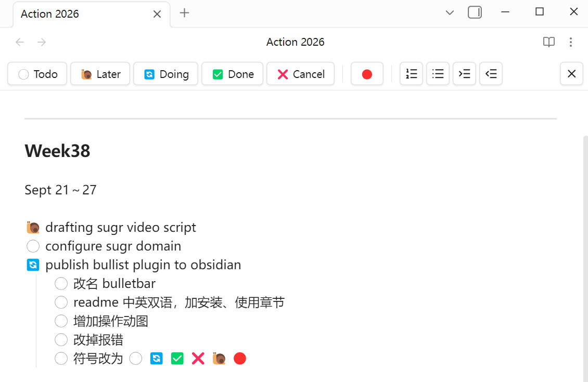Click the snail symbol in 符号改为 line

pyautogui.click(x=219, y=359)
